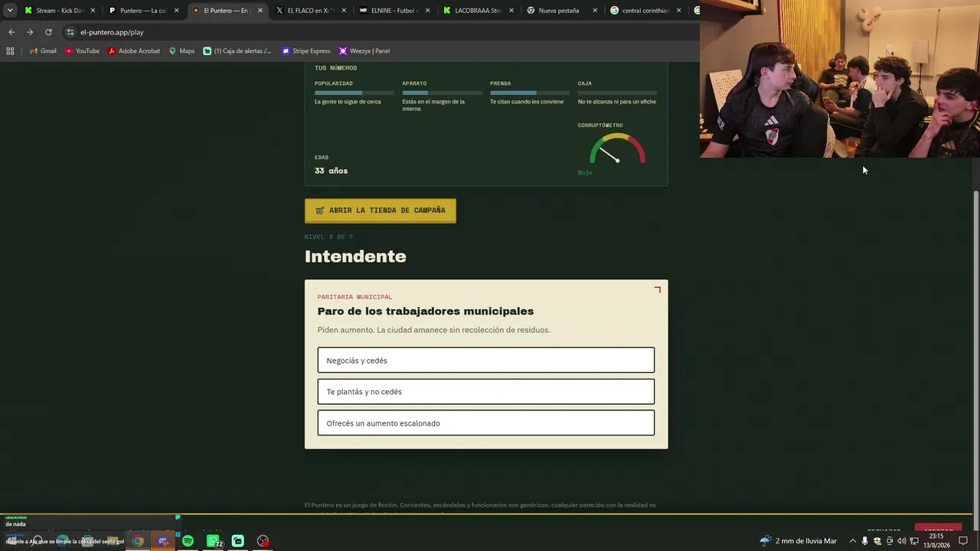The height and width of the screenshot is (551, 980).
Task: Open Google Chrome from the taskbar
Action: click(x=138, y=541)
